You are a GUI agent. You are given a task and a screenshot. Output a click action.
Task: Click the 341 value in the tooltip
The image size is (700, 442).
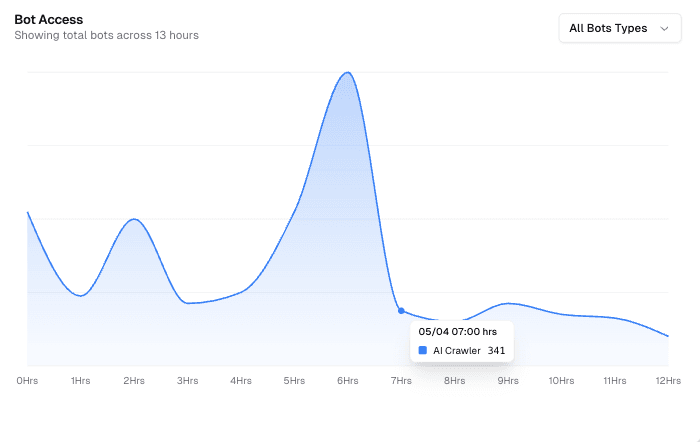click(496, 351)
